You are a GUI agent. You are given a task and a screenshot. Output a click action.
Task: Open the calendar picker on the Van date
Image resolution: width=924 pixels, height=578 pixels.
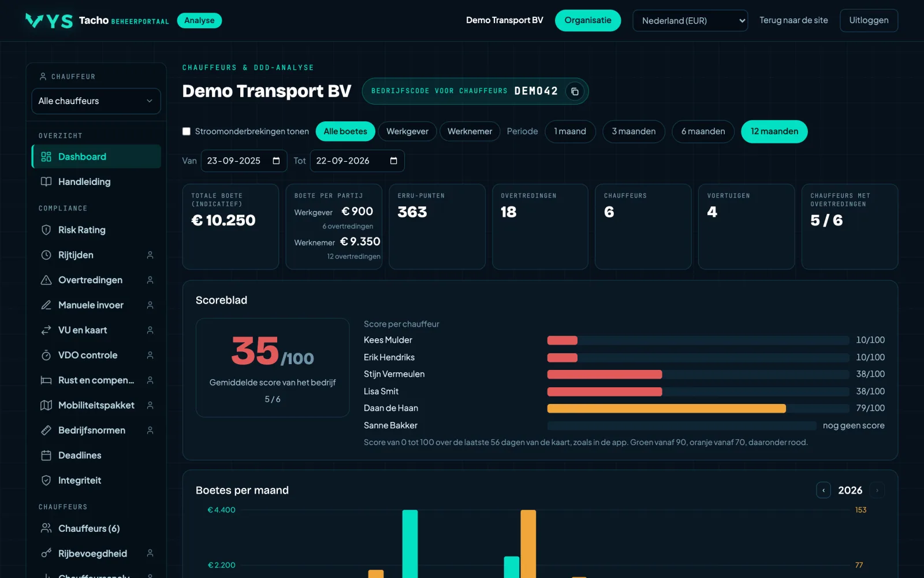(x=276, y=161)
